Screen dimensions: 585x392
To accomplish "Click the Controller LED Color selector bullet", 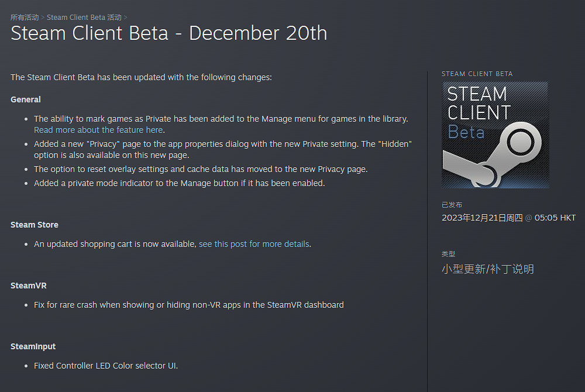I will (106, 366).
